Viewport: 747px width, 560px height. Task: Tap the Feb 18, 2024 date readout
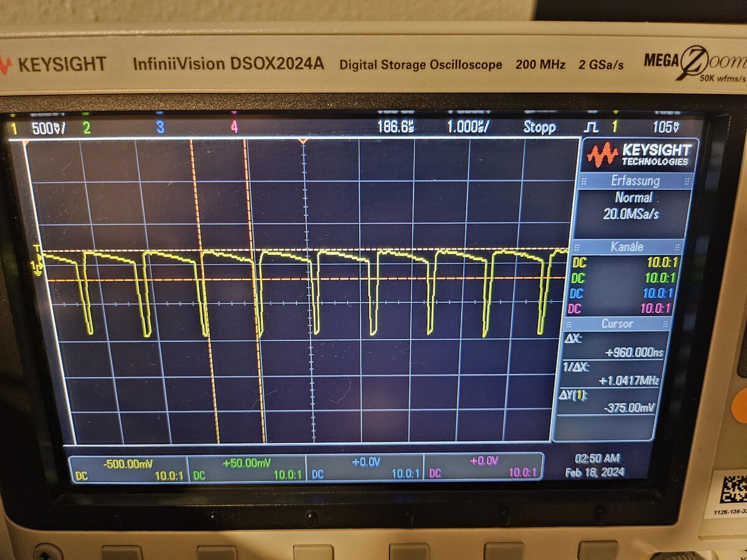595,473
